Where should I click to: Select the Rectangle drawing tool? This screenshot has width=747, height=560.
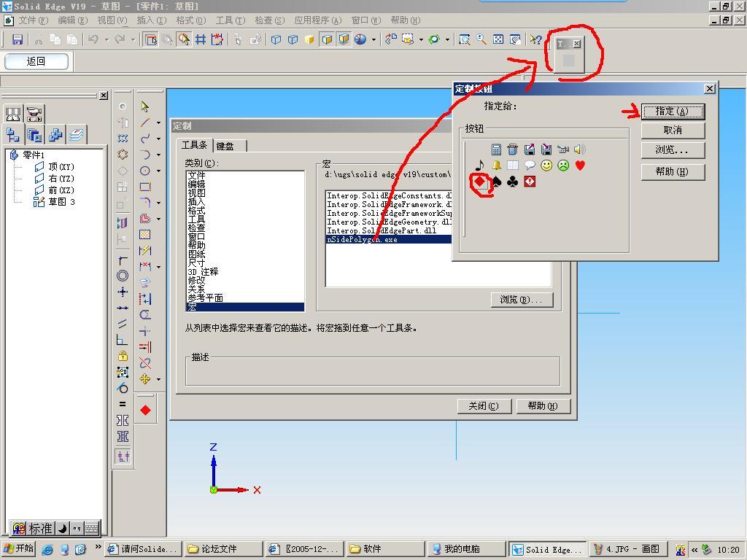[x=145, y=187]
